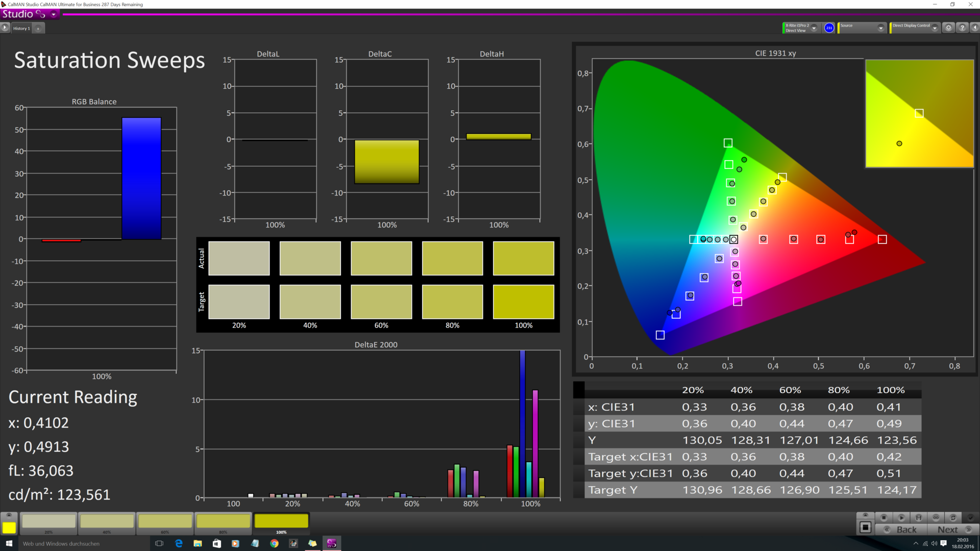Click the Studio workflow logo icon

tap(40, 14)
